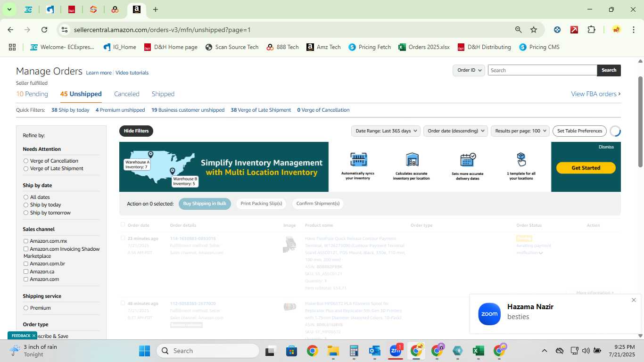Open the Calculator from the taskbar
This screenshot has width=644, height=362.
354,351
